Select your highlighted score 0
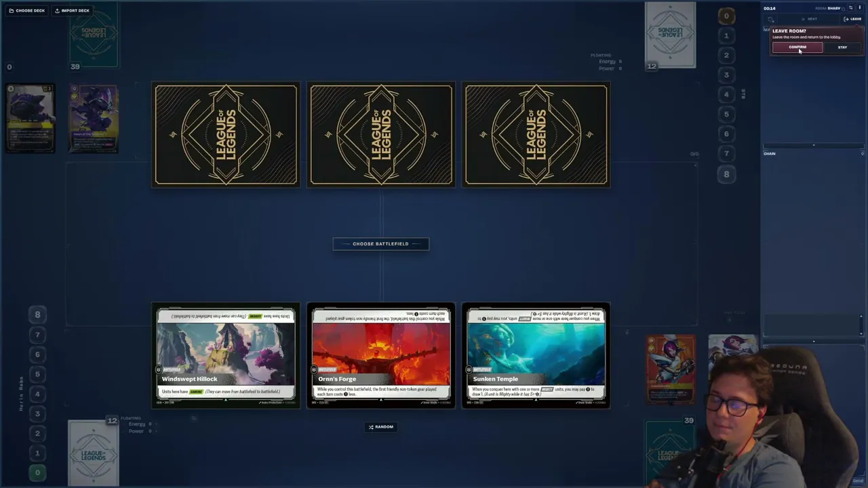 [38, 472]
